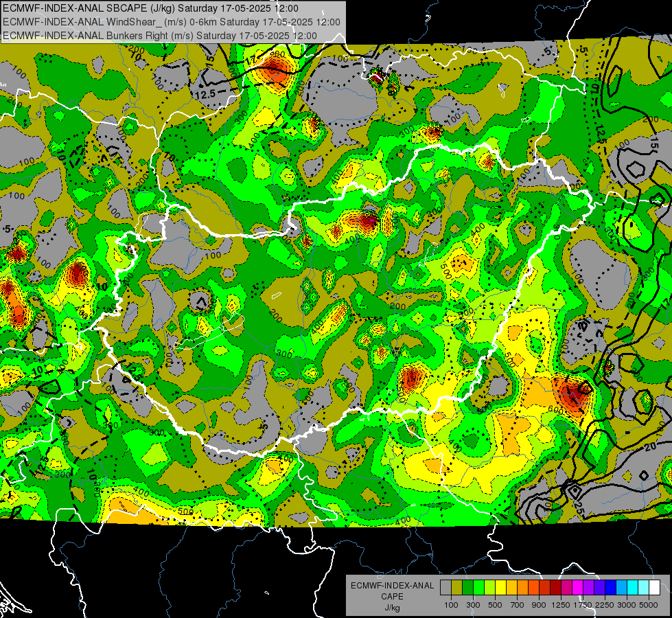The width and height of the screenshot is (672, 618).
Task: Select the olive legend swatch
Action: 457,588
